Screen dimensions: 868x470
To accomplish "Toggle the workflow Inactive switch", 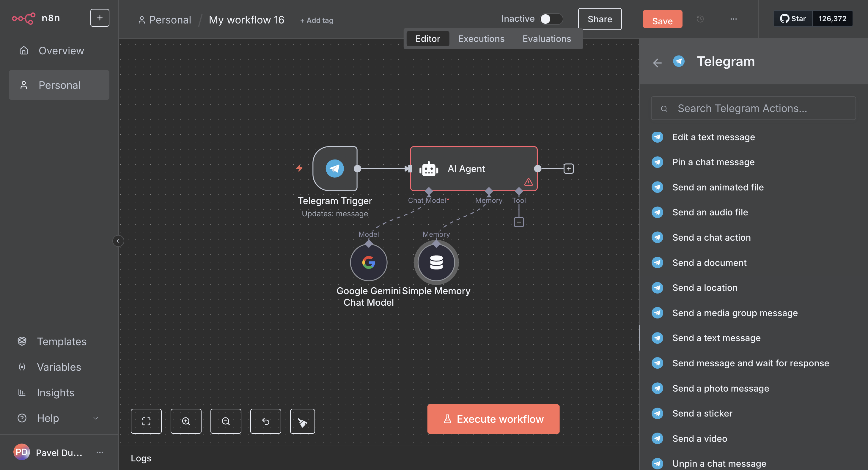I will [x=551, y=19].
